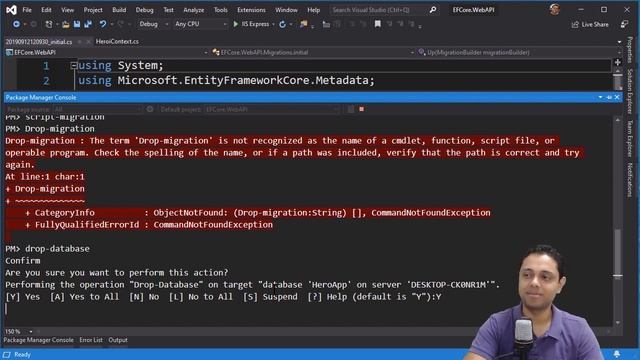Click the bookmark toggle icon
640x360 pixels.
(378, 24)
